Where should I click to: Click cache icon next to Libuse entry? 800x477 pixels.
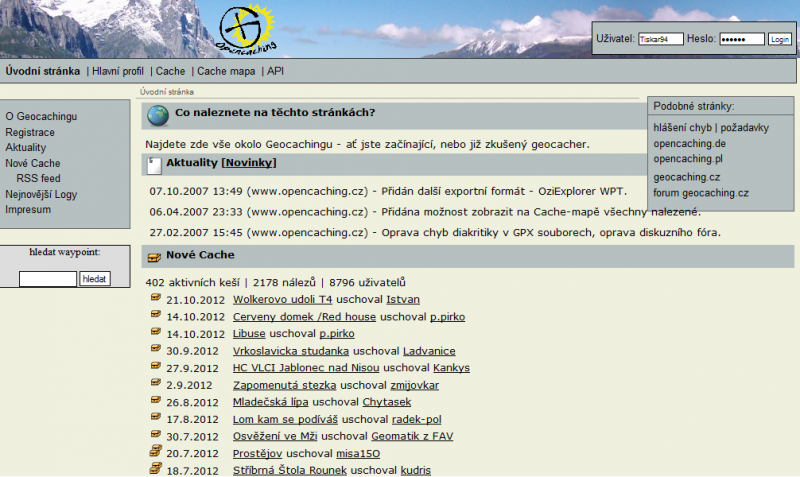click(156, 332)
